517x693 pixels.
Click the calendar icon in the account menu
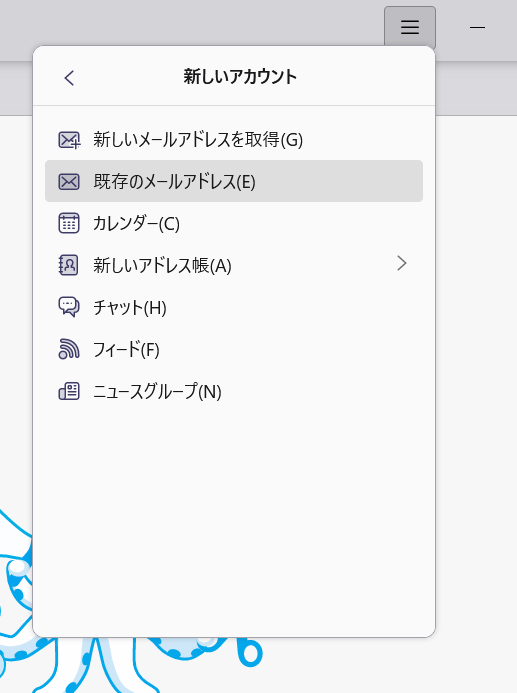coord(69,223)
